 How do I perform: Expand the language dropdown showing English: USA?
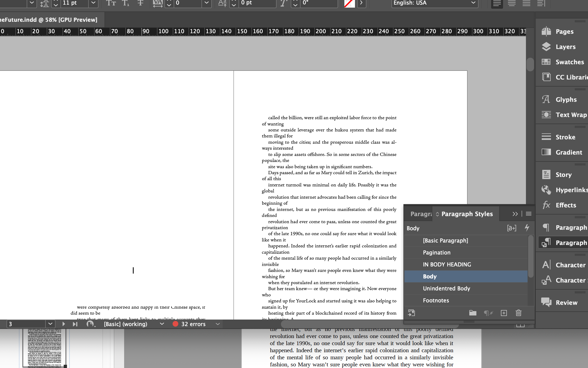tap(473, 3)
